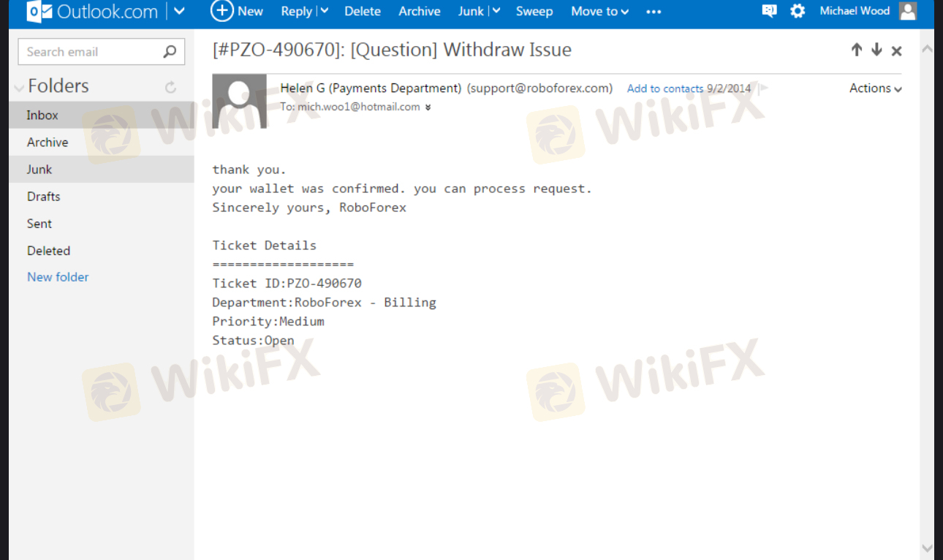The width and height of the screenshot is (943, 560).
Task: Refresh folders with the circular arrow
Action: click(x=170, y=87)
